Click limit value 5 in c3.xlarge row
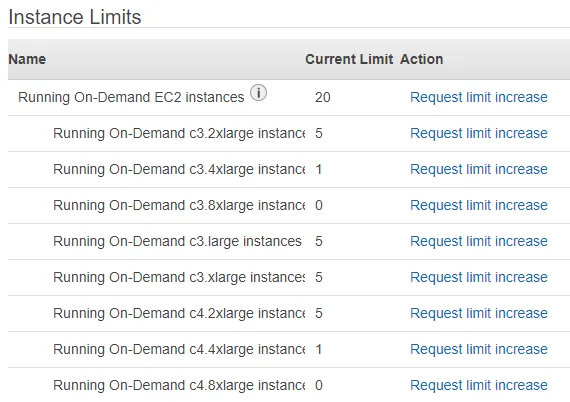570x402 pixels. point(319,277)
